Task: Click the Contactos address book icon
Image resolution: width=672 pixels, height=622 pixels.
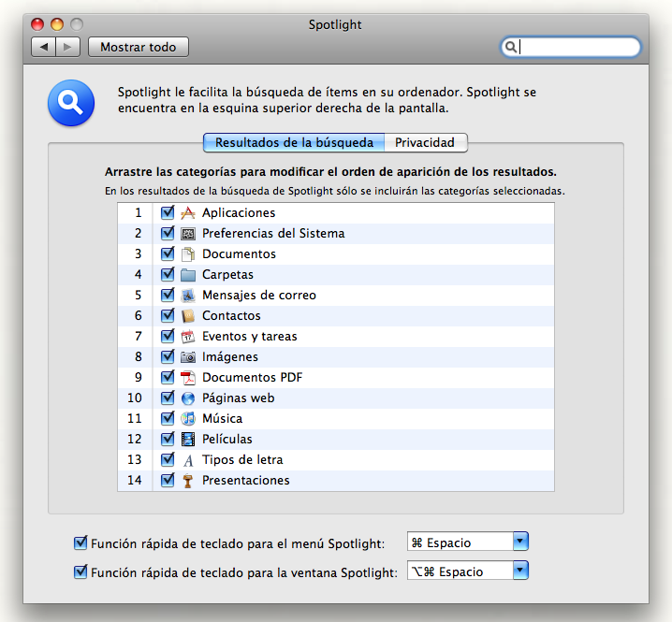Action: point(188,316)
